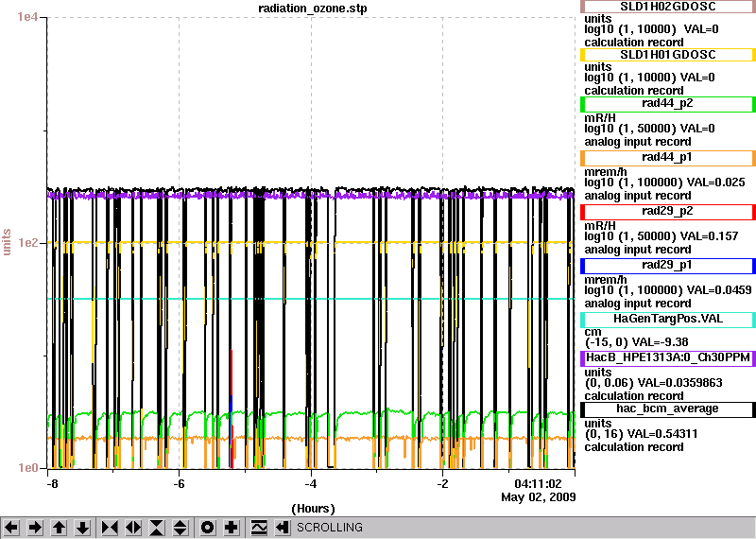Click the vertical 'units' y-axis title
This screenshot has width=756, height=539.
tap(7, 242)
